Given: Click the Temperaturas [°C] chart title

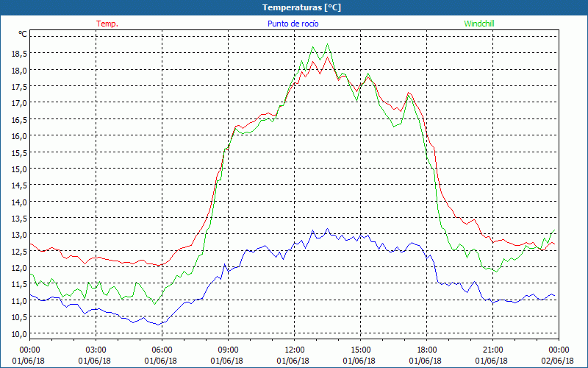Looking at the screenshot, I should 301,7.
